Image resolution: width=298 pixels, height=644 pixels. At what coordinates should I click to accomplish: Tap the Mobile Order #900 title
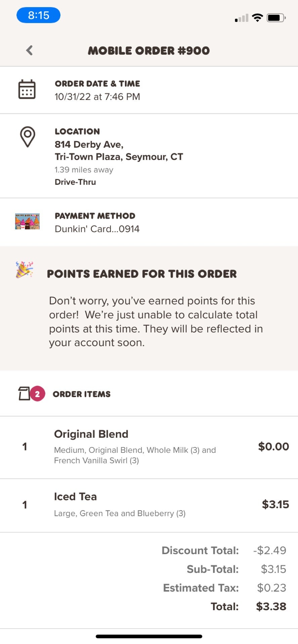149,51
